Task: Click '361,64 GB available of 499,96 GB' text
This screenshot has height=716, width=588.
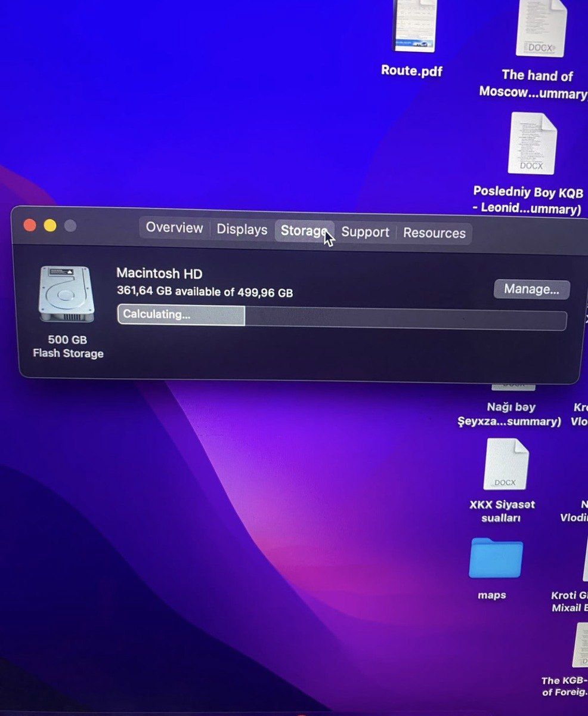Action: (205, 292)
